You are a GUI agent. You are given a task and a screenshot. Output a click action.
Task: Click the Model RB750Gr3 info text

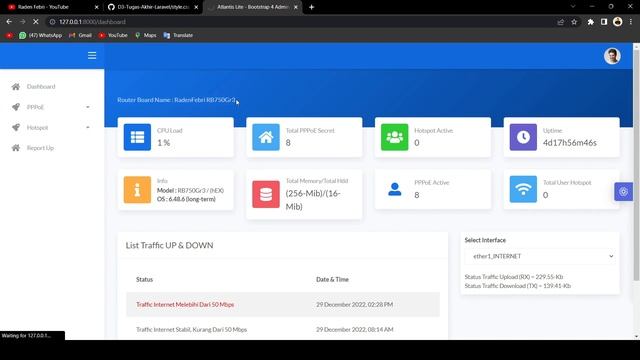190,191
